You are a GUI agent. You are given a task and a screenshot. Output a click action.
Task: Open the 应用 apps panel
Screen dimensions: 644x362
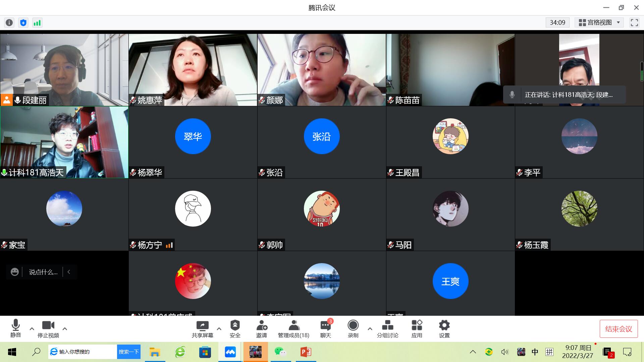point(417,328)
